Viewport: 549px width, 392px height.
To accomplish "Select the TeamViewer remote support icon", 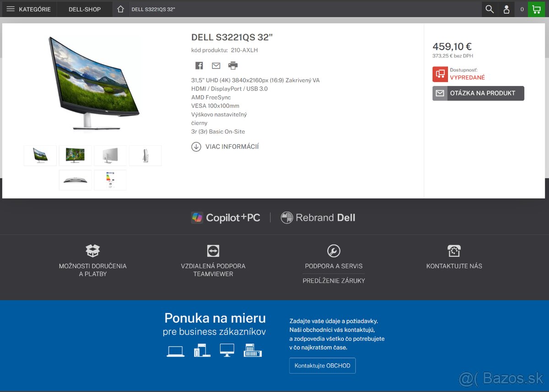I will click(x=213, y=250).
